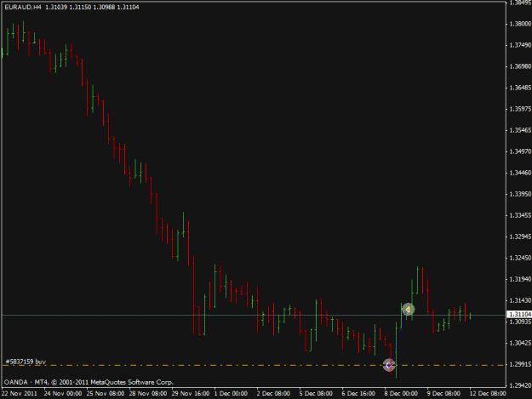Click the 6 Dec 16:00 time label
Image resolution: width=532 pixels, height=399 pixels.
tap(358, 394)
